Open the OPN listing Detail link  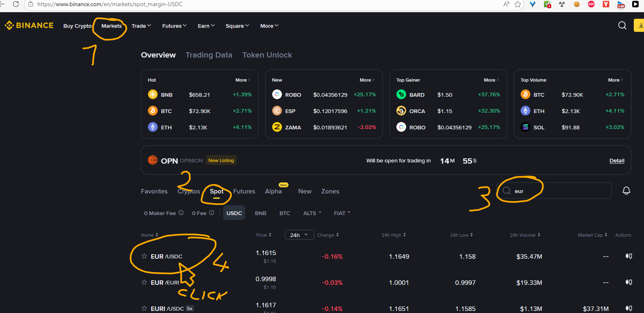point(617,161)
